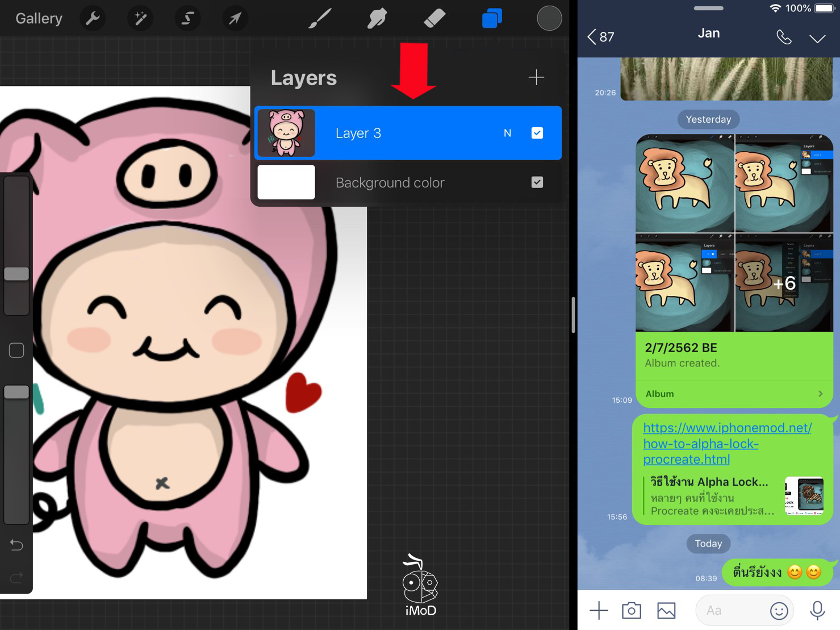Uncheck Background color visibility checkbox
This screenshot has height=630, width=840.
pos(537,182)
